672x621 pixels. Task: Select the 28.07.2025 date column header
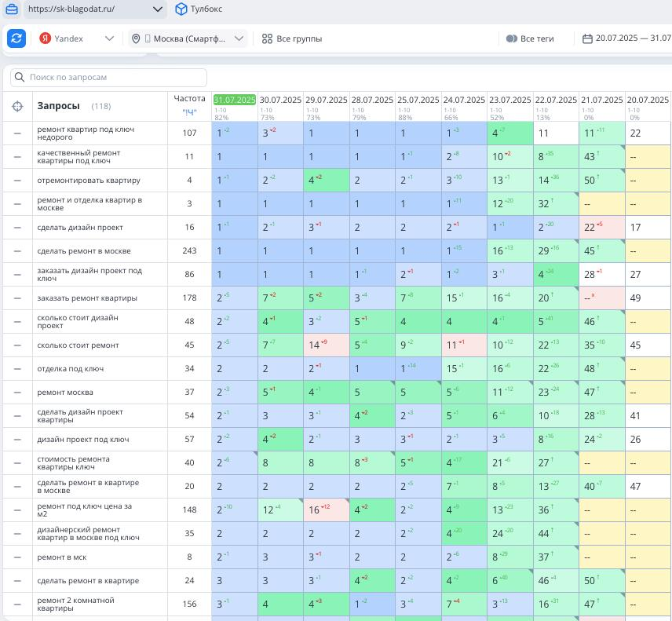(x=372, y=100)
